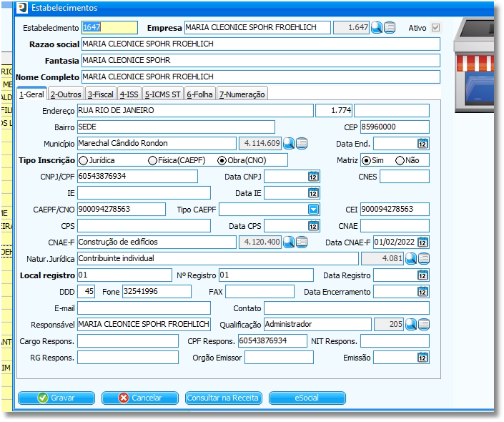Open Qualificação record card icon
The width and height of the screenshot is (504, 422).
coord(424,325)
